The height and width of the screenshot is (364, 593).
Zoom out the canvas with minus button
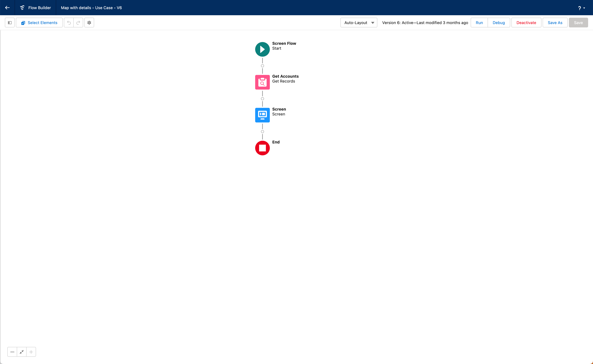click(x=12, y=352)
